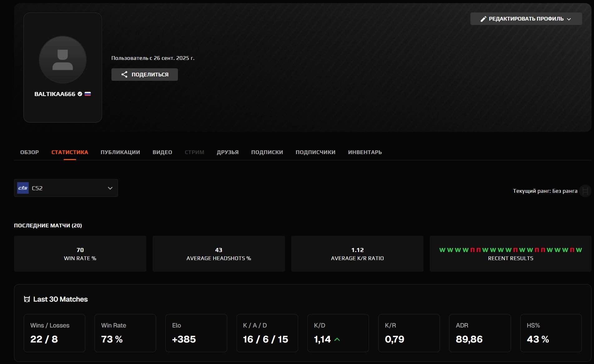The width and height of the screenshot is (594, 364).
Task: Click the share icon in Поделиться button
Action: 124,75
